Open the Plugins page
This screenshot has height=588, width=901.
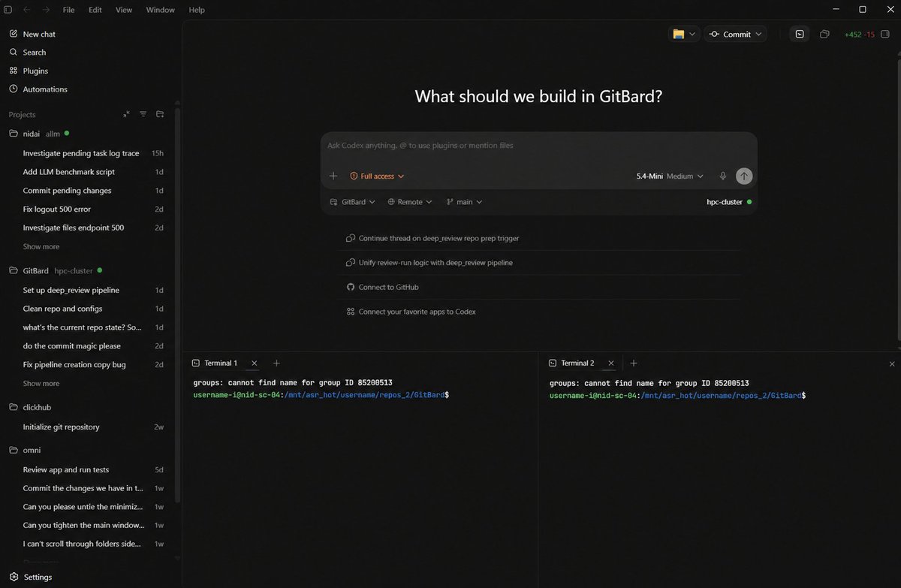point(35,71)
